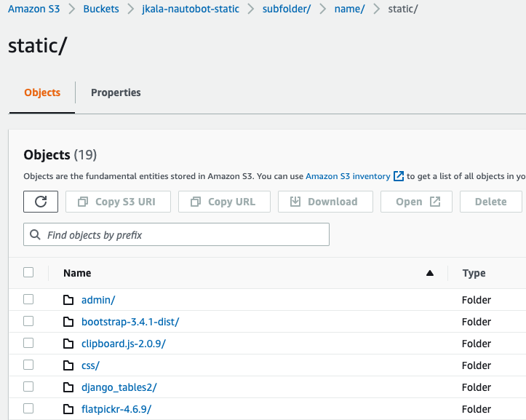Click the folder icon beside django_tables2/
Screen dimensions: 526x420
[69, 387]
